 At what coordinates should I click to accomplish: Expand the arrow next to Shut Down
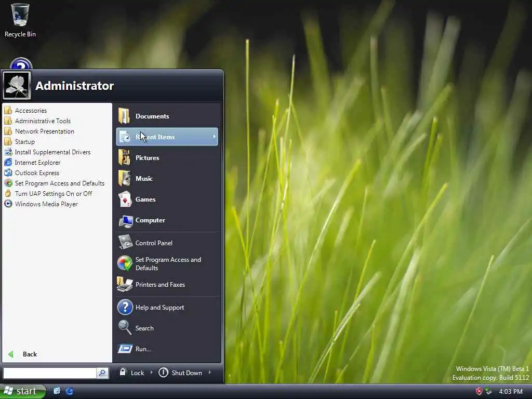pyautogui.click(x=210, y=372)
